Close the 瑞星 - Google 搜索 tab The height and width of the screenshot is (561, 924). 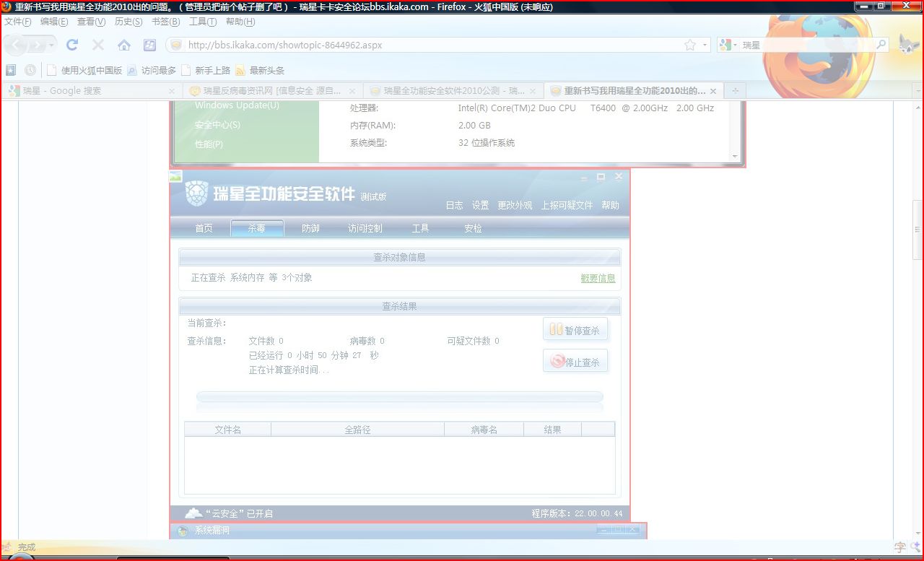tap(172, 91)
